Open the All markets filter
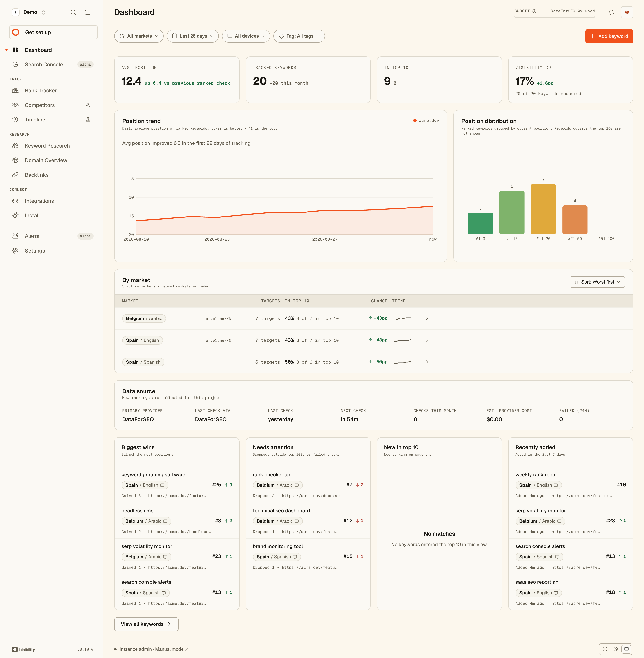The image size is (644, 658). click(139, 36)
